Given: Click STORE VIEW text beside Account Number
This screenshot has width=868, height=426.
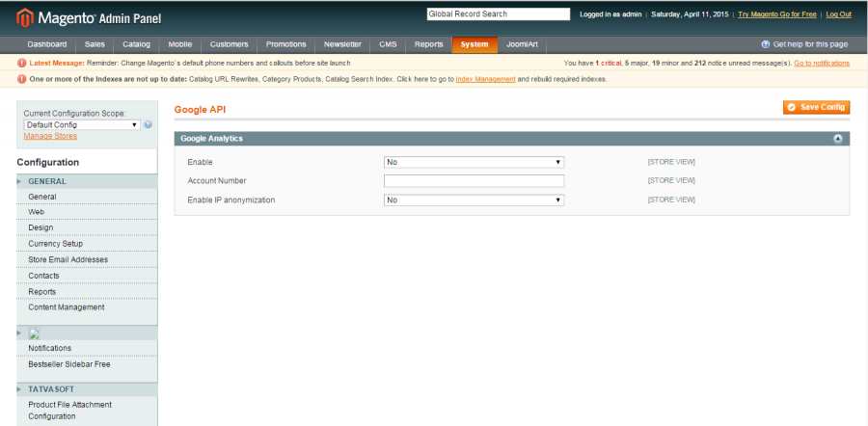Looking at the screenshot, I should click(x=671, y=181).
